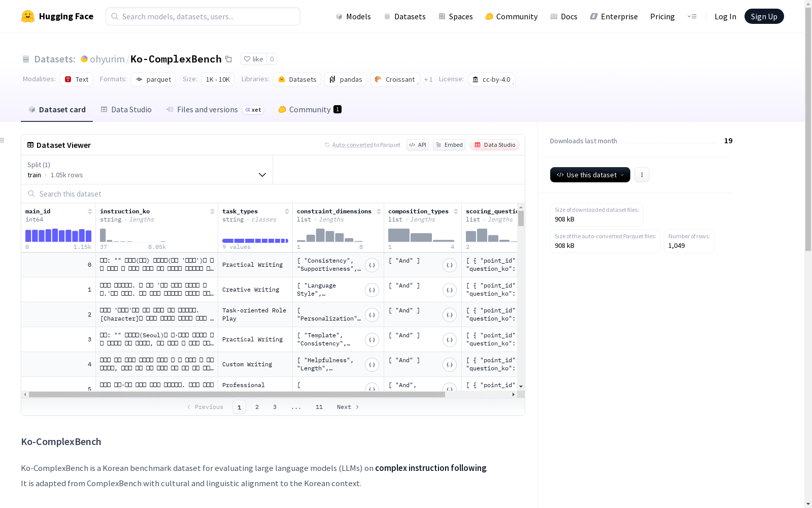The image size is (812, 508).
Task: Switch to the Data Studio tab
Action: 126,110
